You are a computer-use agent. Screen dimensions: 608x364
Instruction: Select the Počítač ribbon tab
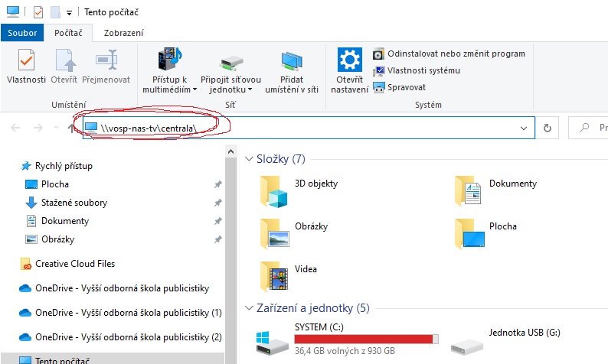68,33
